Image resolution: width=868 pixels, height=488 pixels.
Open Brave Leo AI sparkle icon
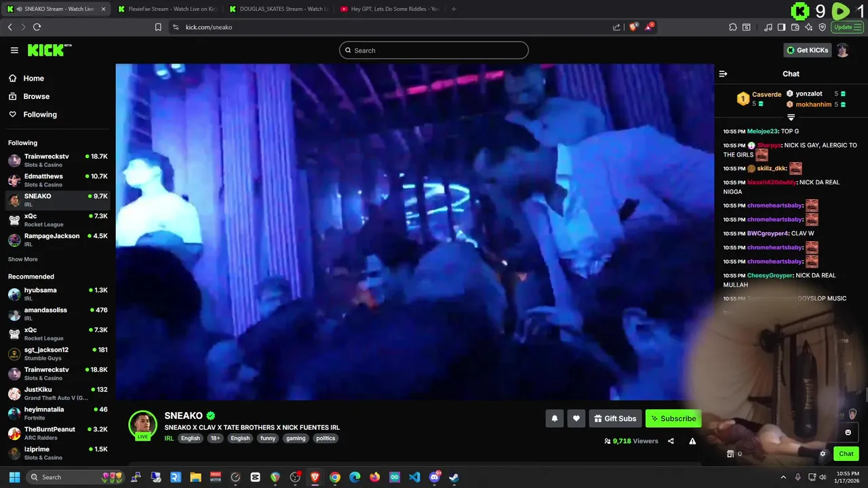click(808, 27)
